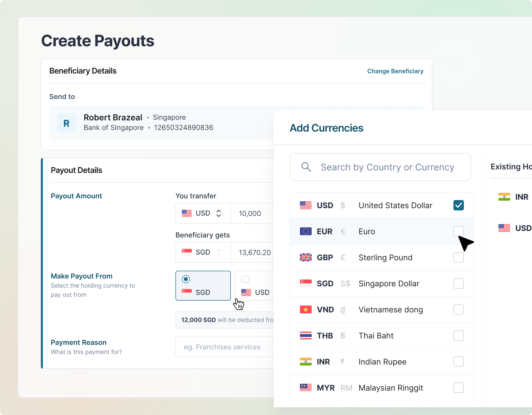Open the SGD currency dropdown under Beneficiary gets
Viewport: 532px width, 415px height.
click(x=203, y=252)
